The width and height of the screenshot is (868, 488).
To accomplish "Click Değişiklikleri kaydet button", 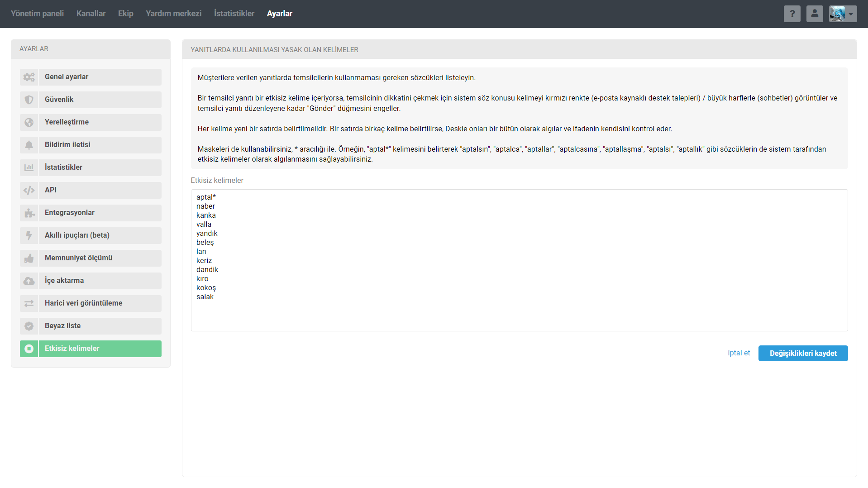I will [803, 354].
